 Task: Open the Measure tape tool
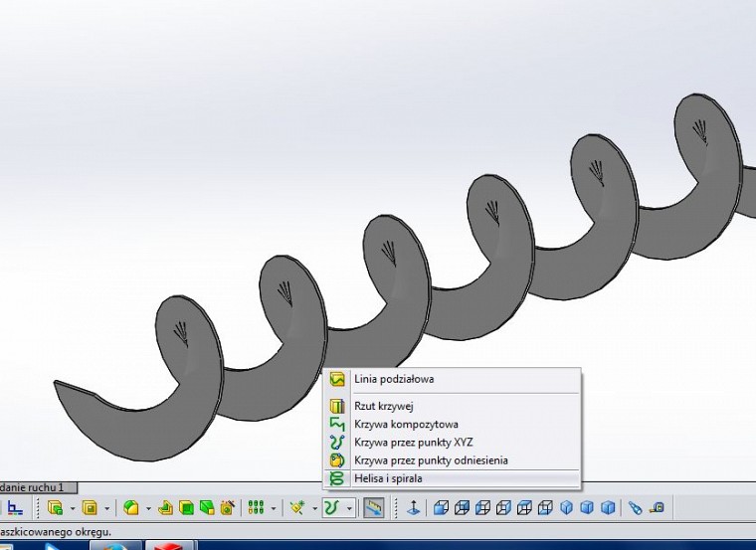click(x=657, y=507)
